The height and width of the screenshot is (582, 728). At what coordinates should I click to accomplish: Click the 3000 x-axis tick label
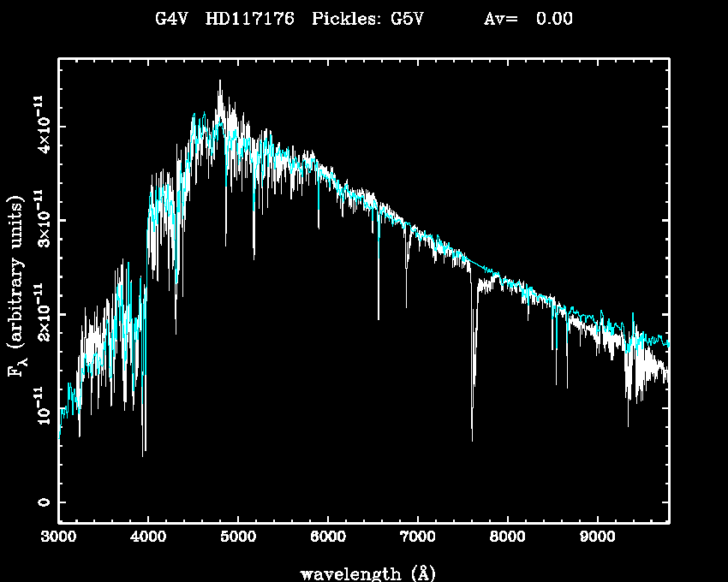coord(58,538)
